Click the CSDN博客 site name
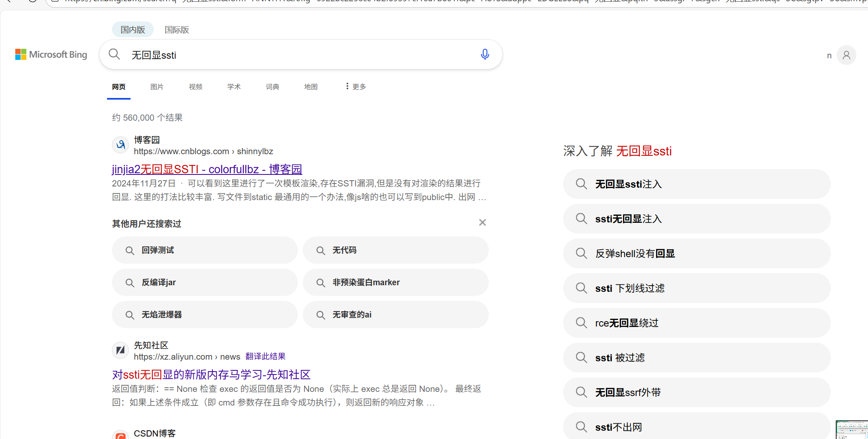This screenshot has width=868, height=439. pos(155,433)
